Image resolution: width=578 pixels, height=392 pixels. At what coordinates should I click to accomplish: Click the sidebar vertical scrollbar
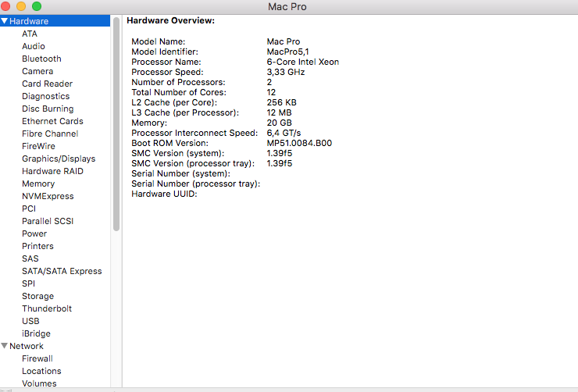116,125
